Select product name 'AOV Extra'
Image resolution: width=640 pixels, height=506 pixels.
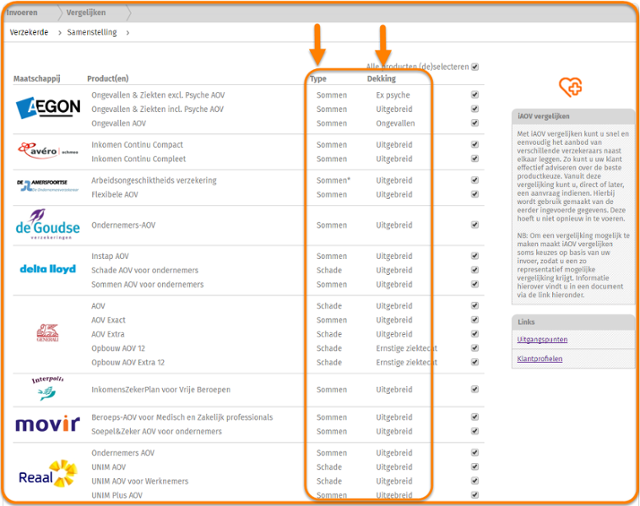pos(108,334)
